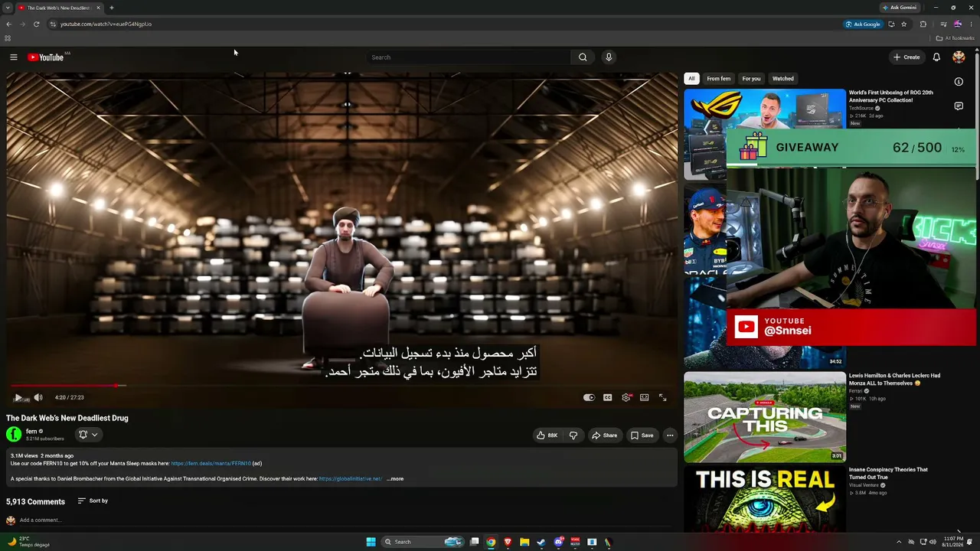Click the Ask Google button in address bar

[x=863, y=24]
